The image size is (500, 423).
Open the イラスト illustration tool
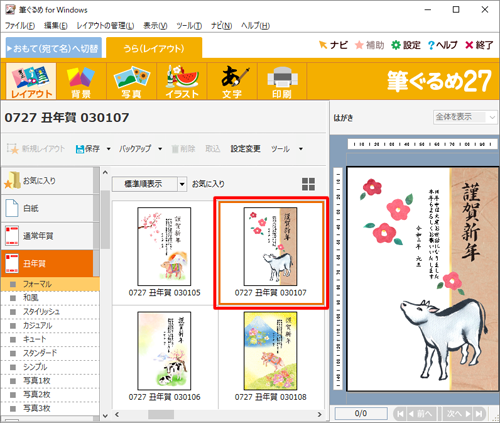point(182,81)
